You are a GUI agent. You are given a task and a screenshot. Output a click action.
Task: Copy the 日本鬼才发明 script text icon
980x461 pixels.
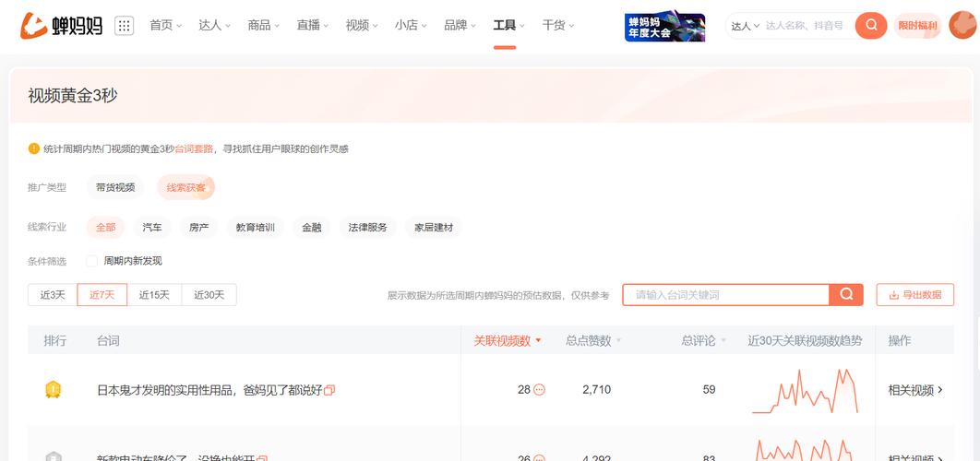329,390
